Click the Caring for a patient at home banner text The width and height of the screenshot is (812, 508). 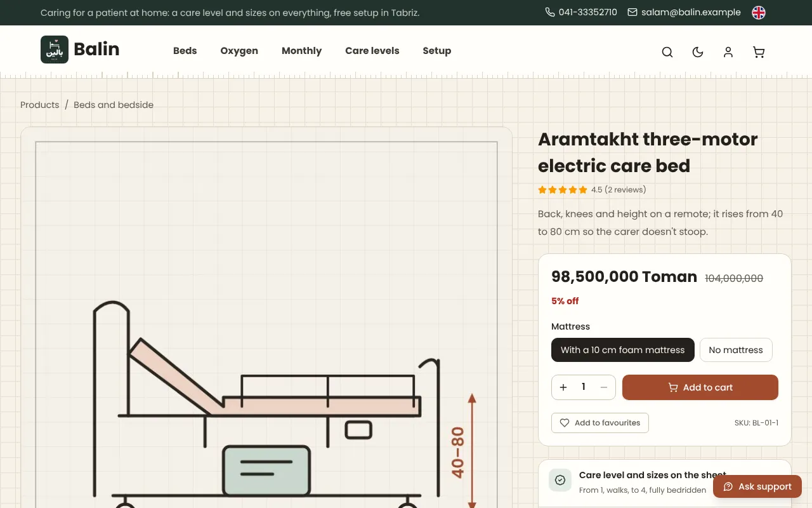point(230,13)
